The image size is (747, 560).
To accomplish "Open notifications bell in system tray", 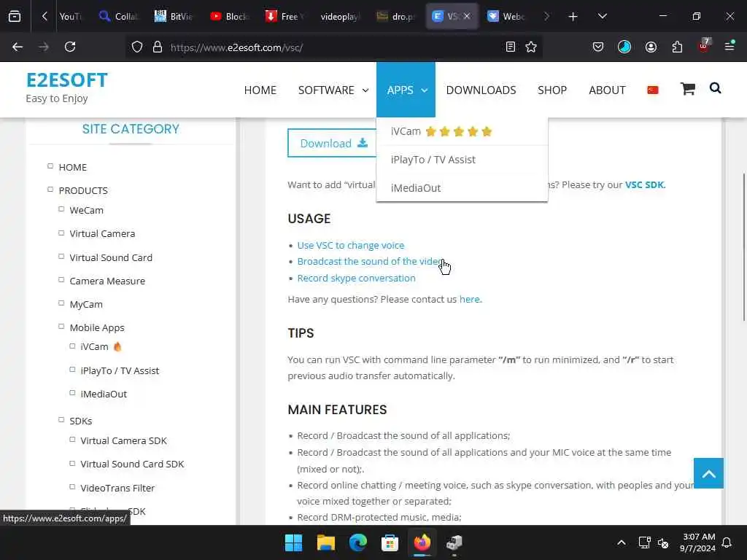I will click(x=727, y=542).
